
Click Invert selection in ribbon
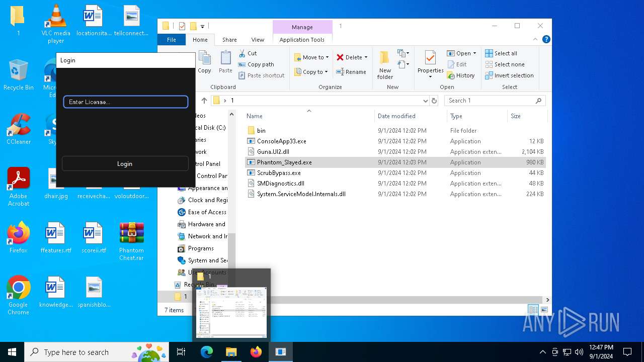coord(509,75)
